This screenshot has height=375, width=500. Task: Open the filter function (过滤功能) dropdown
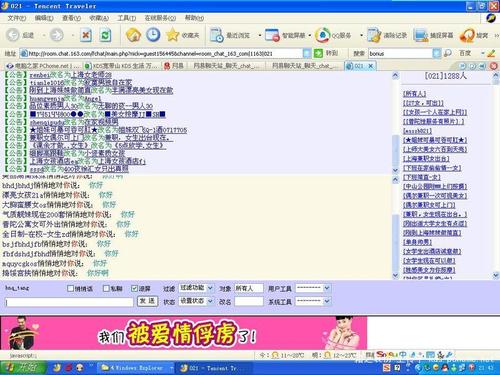(x=196, y=288)
